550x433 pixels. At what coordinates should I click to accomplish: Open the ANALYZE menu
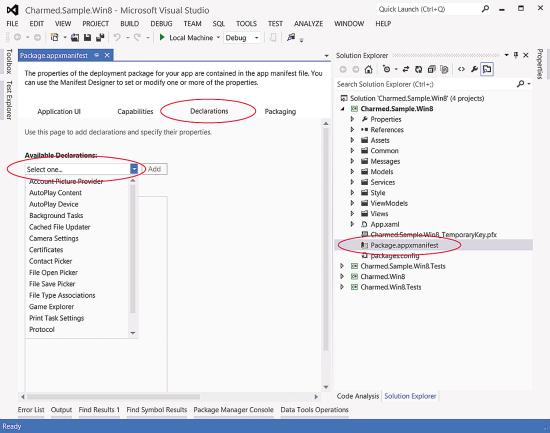point(308,24)
